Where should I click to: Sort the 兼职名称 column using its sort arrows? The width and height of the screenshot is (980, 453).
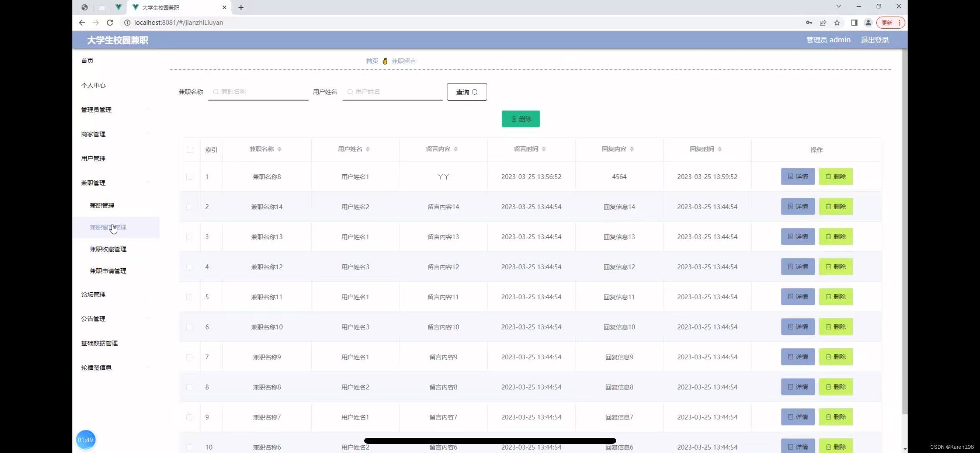click(279, 149)
